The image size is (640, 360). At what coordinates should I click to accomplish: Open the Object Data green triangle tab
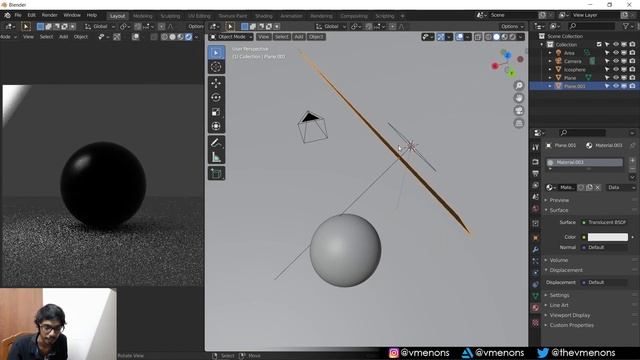[536, 296]
